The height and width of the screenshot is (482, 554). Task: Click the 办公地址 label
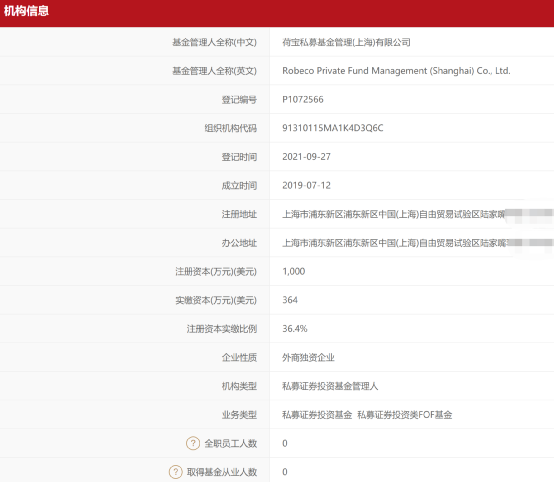tap(239, 243)
